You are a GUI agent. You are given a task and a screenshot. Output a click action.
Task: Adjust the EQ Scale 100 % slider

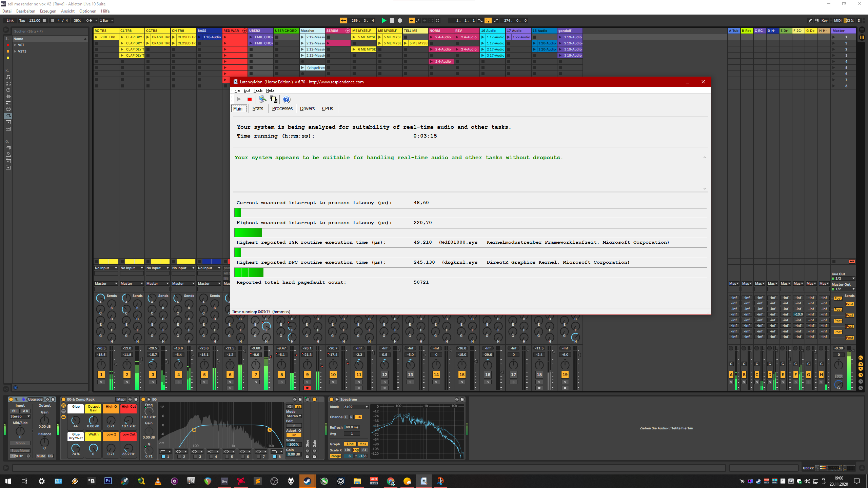(x=294, y=445)
